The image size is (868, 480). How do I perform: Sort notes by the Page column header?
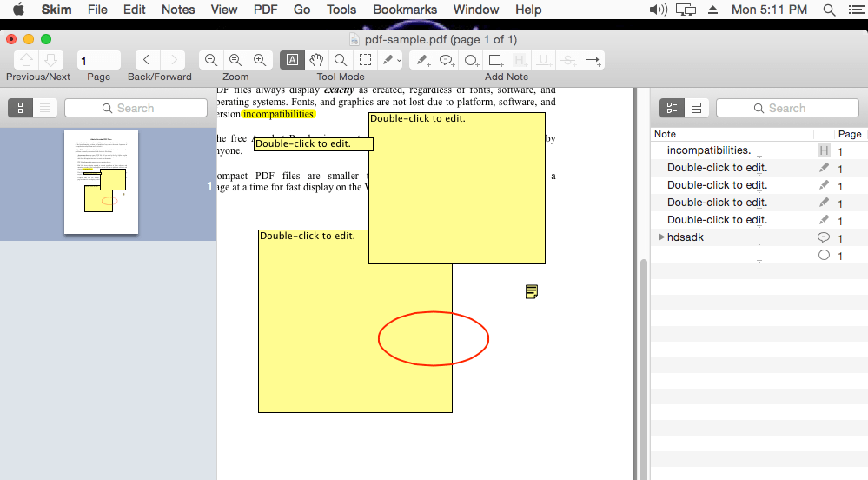[x=850, y=134]
